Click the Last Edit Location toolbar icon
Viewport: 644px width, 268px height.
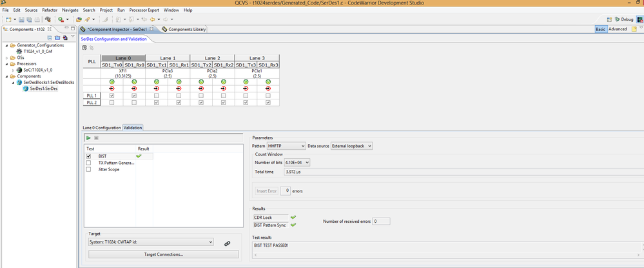coord(144,19)
